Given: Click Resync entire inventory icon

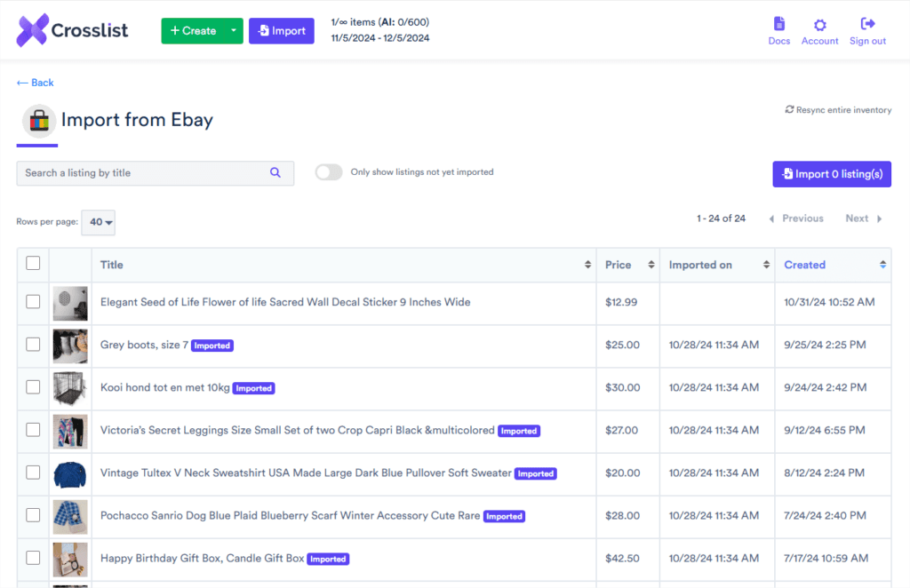Looking at the screenshot, I should pos(789,110).
